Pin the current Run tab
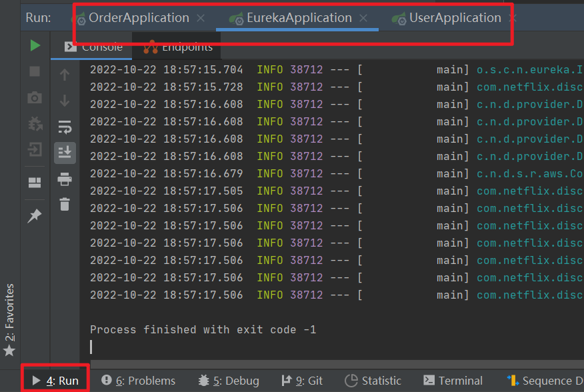584x392 pixels. click(35, 216)
